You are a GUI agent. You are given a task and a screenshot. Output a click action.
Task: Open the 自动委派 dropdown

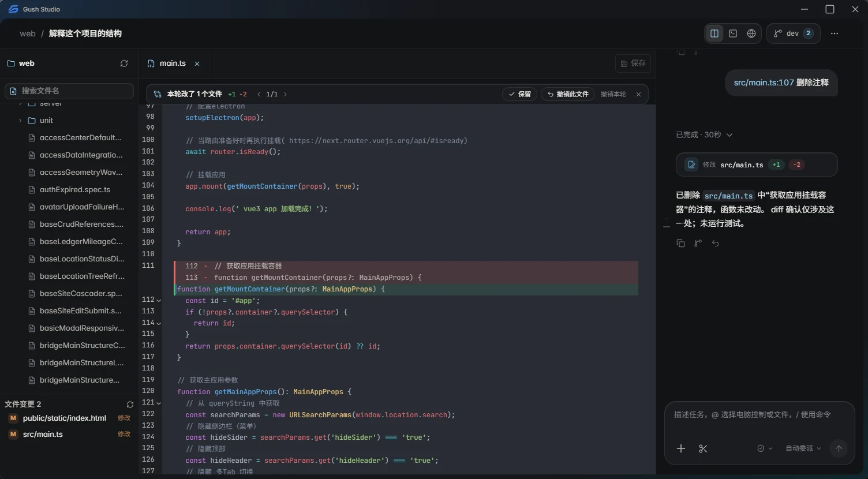pos(803,448)
